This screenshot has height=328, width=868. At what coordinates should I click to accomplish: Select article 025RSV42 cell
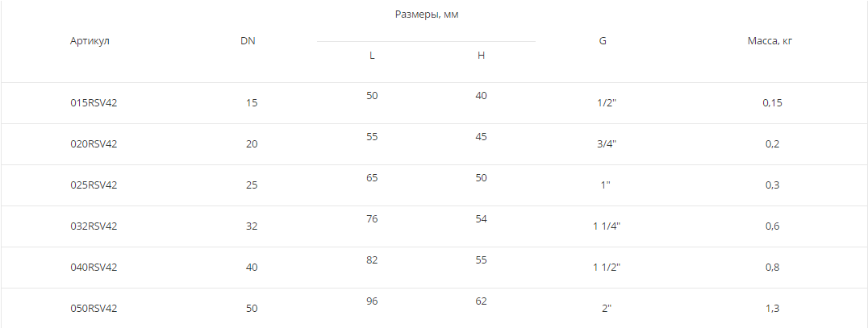(94, 185)
